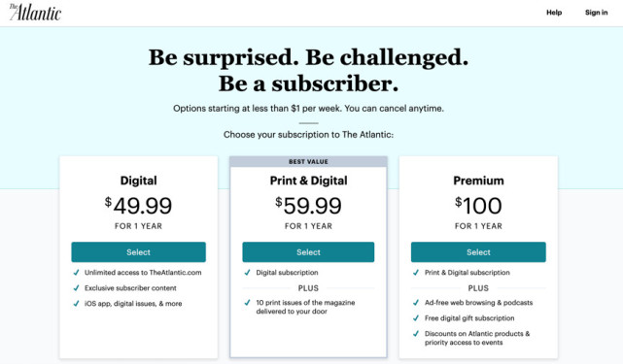Click The Atlantic logo
The image size is (623, 364).
click(x=35, y=13)
